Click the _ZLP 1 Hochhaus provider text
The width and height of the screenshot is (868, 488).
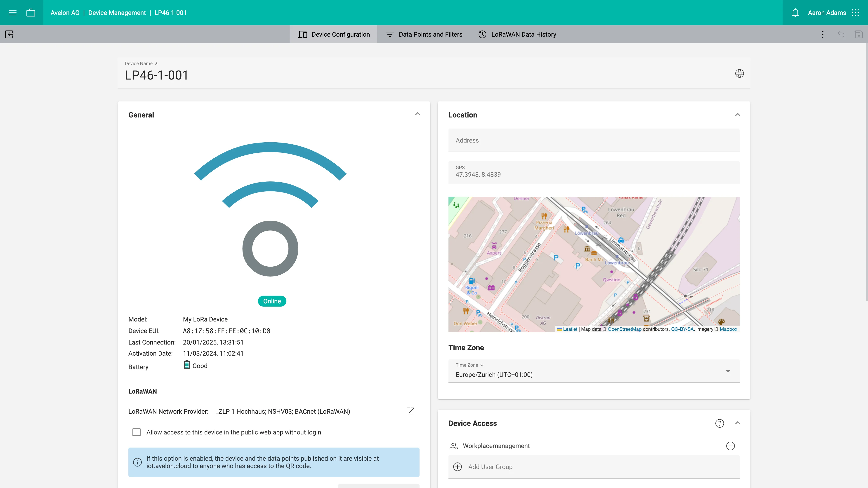point(283,411)
